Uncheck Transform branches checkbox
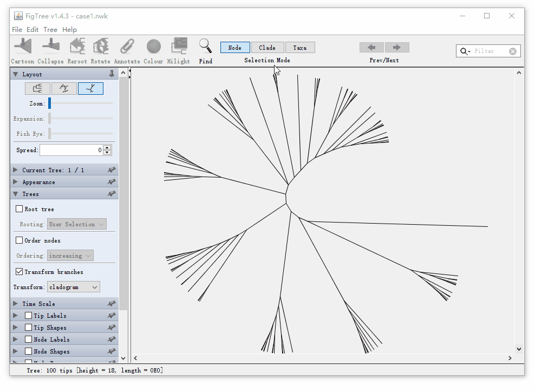The width and height of the screenshot is (535, 392). click(19, 272)
